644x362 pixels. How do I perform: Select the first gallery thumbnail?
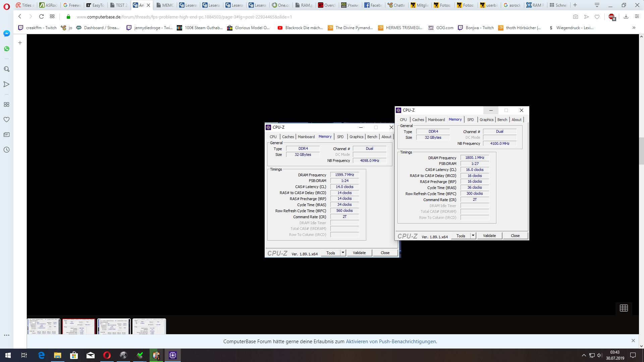point(44,326)
